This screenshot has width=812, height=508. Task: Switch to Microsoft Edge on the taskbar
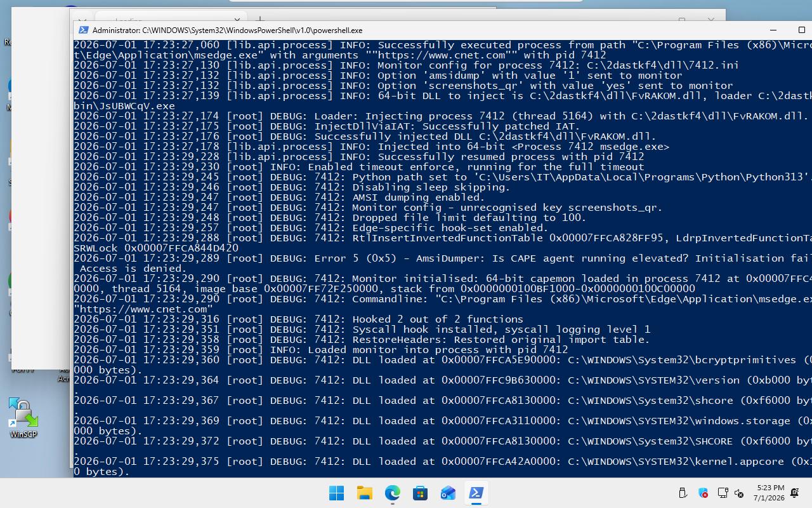coord(393,493)
